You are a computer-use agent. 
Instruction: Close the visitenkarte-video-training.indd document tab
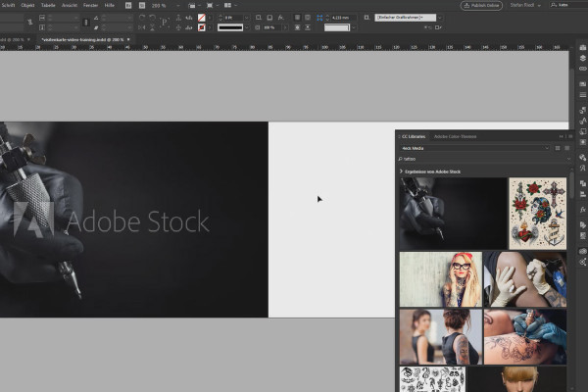(128, 39)
